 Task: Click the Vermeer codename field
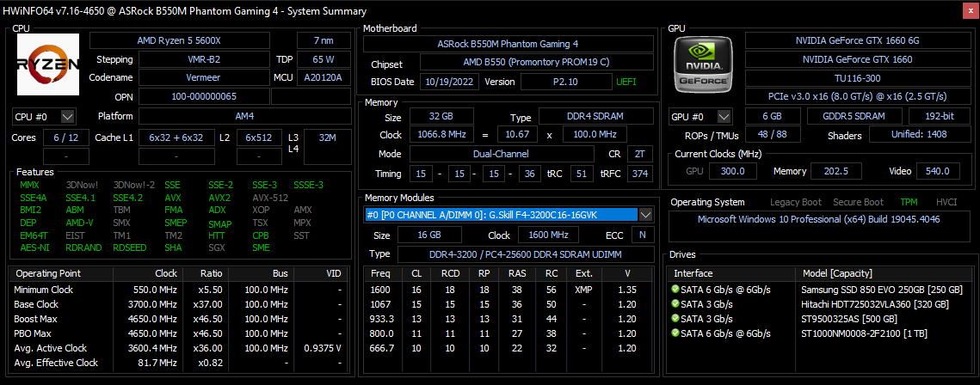204,77
